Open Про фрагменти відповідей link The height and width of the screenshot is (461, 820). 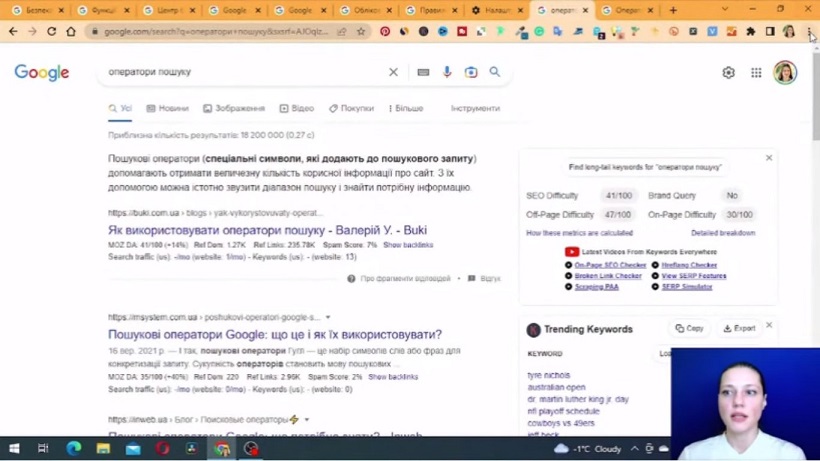[405, 279]
